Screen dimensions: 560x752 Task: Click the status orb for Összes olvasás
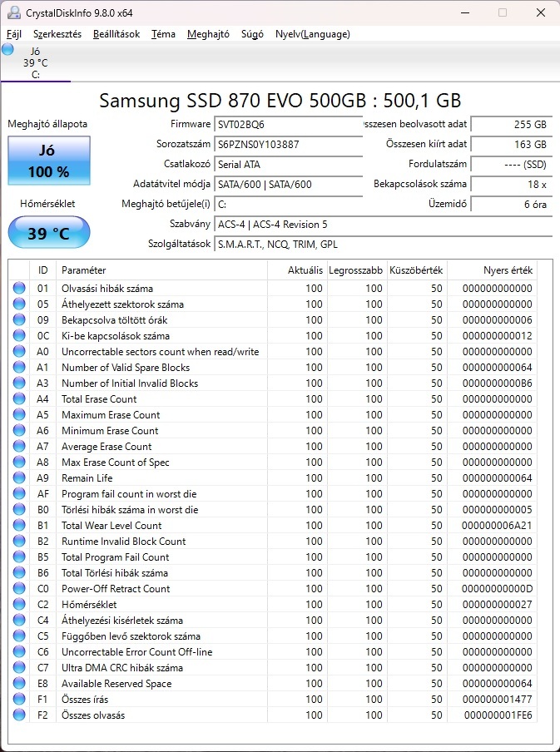(x=19, y=715)
